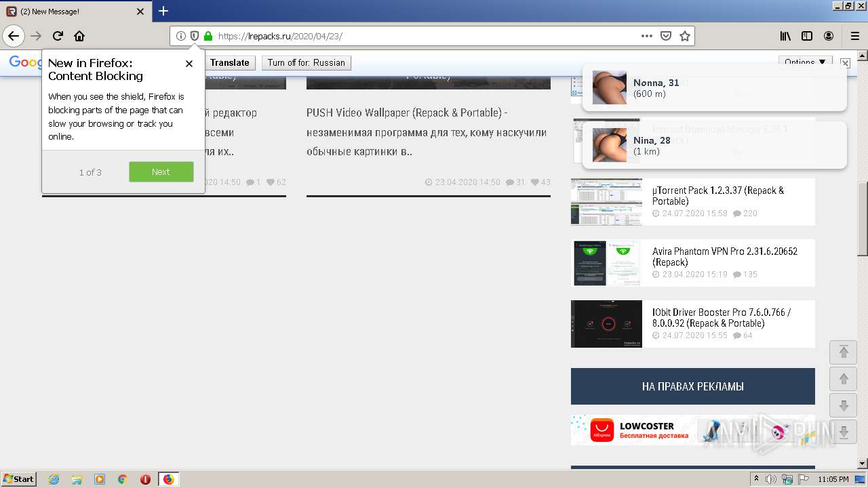Click the 64 comments on IObit item
The width and height of the screenshot is (868, 488).
click(x=743, y=335)
